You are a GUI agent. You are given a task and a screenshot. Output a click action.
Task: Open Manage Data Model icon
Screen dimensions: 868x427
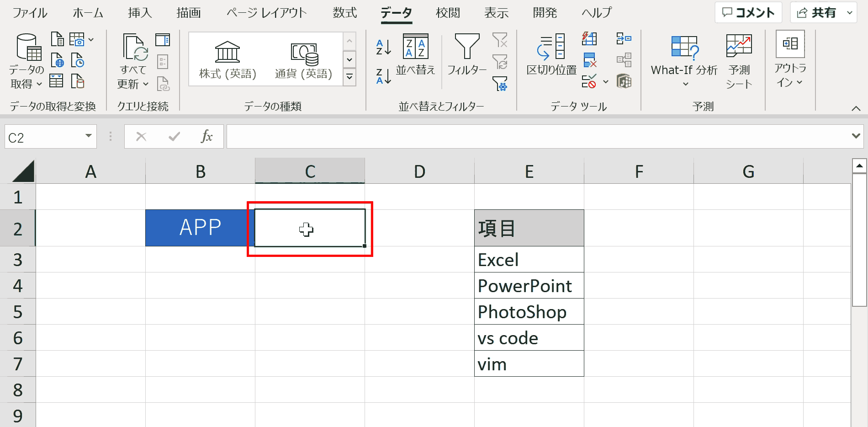click(x=624, y=81)
